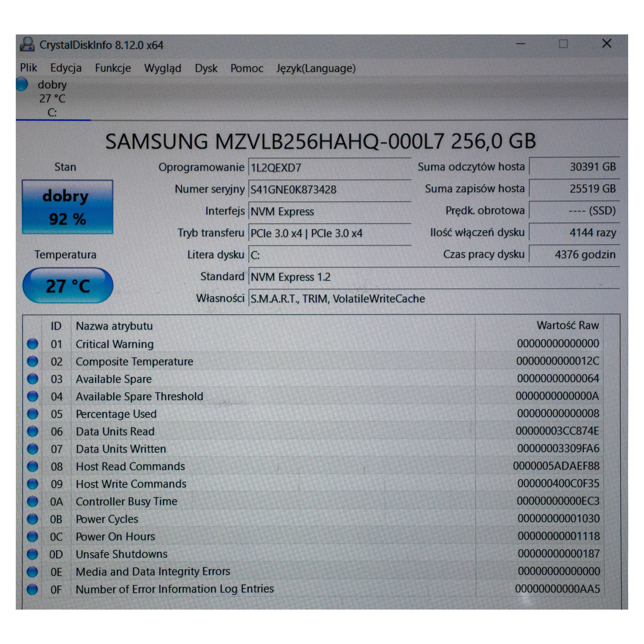Click the status orb for Power Cycles

click(x=32, y=519)
